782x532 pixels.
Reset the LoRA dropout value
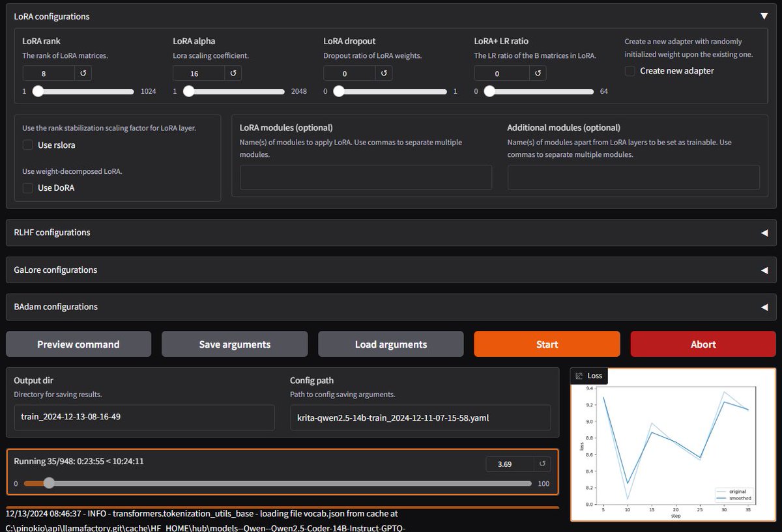[x=384, y=73]
